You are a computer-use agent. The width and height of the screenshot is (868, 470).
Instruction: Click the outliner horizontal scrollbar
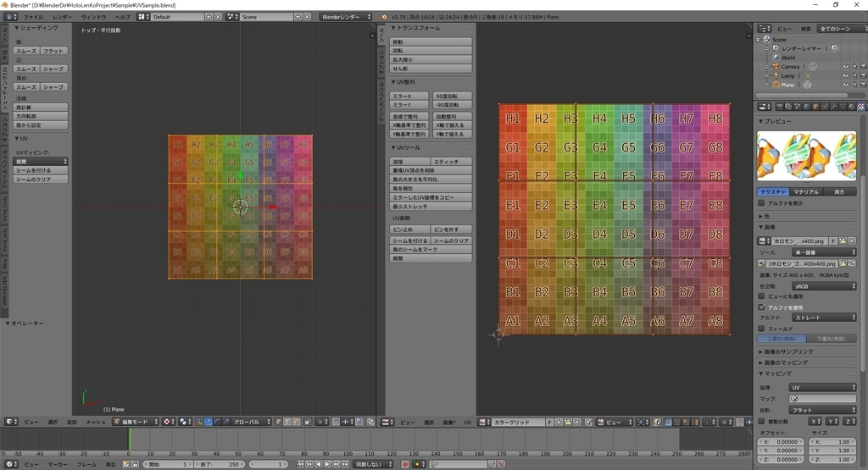click(801, 95)
